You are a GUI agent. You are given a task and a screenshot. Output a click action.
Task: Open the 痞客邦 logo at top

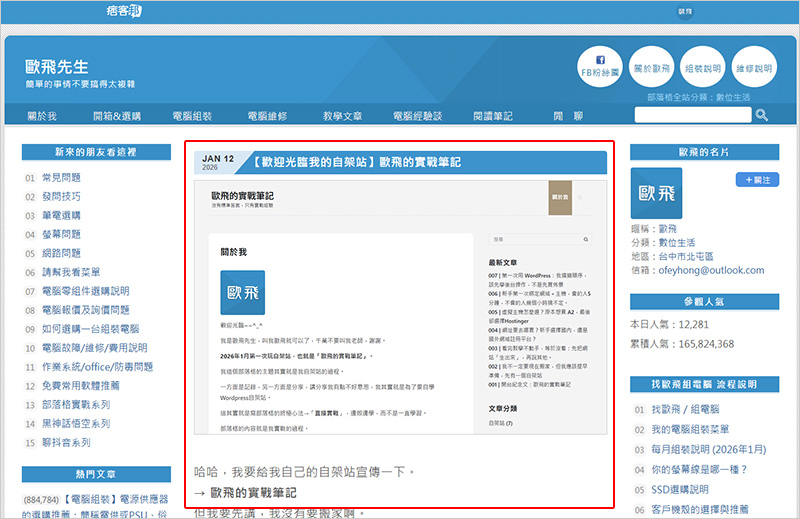coord(128,11)
